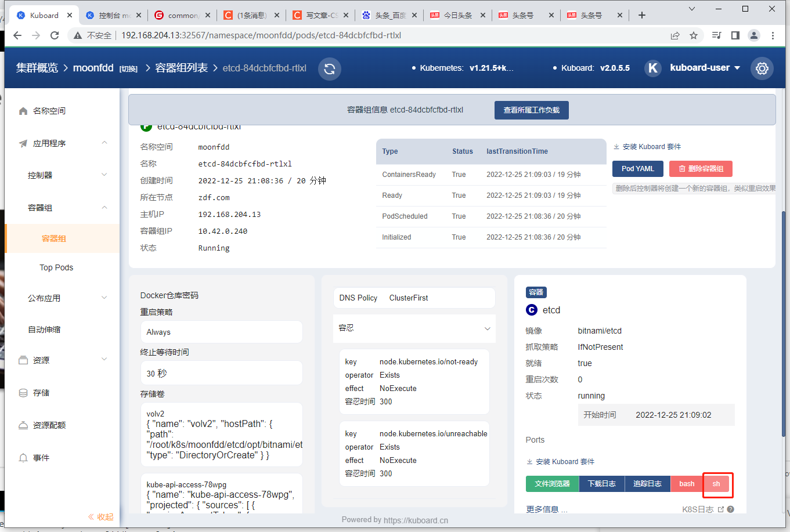Reload the page with browser refresh
790x532 pixels.
pyautogui.click(x=55, y=35)
